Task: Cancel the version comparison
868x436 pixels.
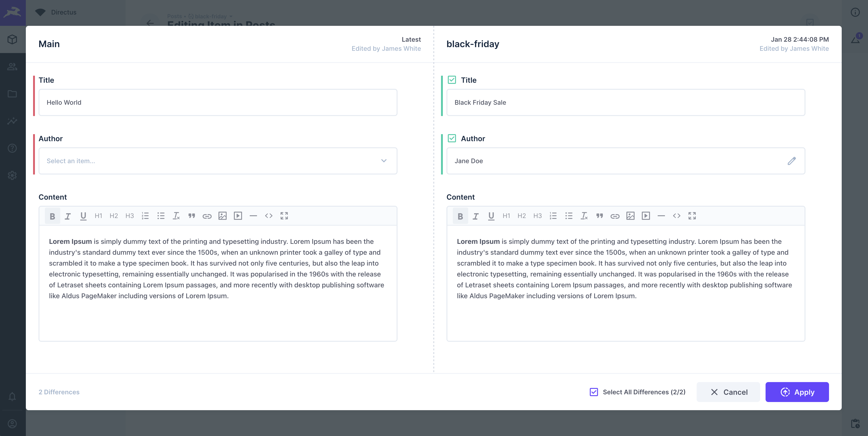Action: tap(728, 392)
